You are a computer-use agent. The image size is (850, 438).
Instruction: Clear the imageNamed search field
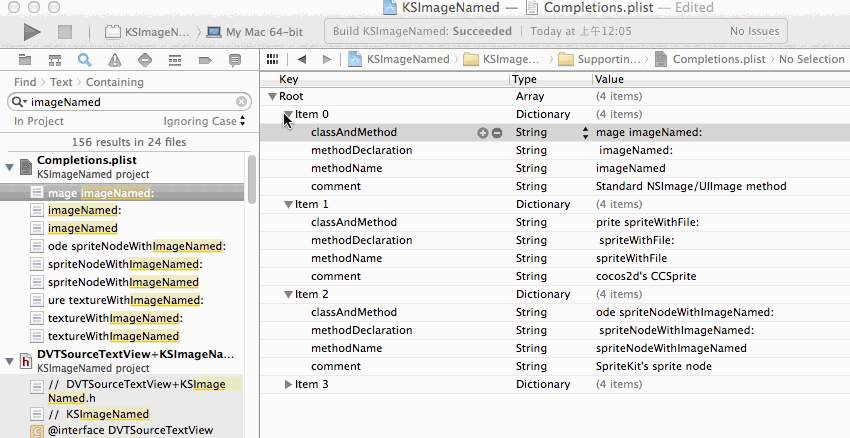pyautogui.click(x=241, y=102)
